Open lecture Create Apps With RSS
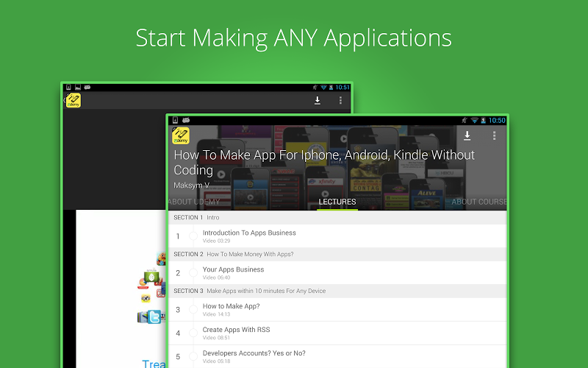This screenshot has width=588, height=368. coord(337,333)
